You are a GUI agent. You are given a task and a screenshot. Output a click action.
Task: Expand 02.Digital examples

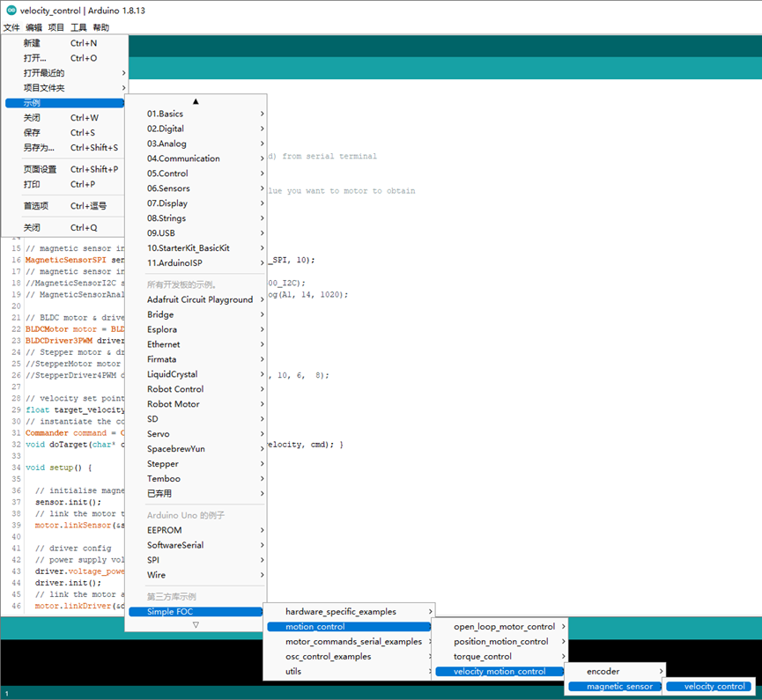(x=196, y=129)
